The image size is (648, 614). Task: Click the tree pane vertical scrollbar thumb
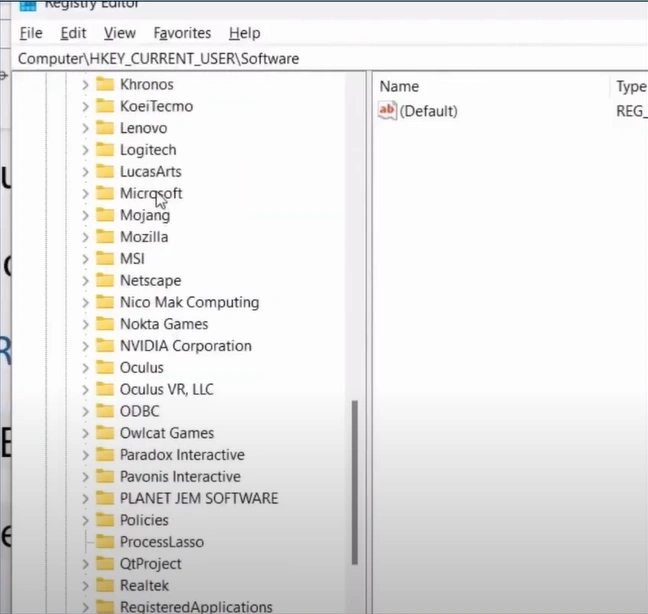click(355, 482)
